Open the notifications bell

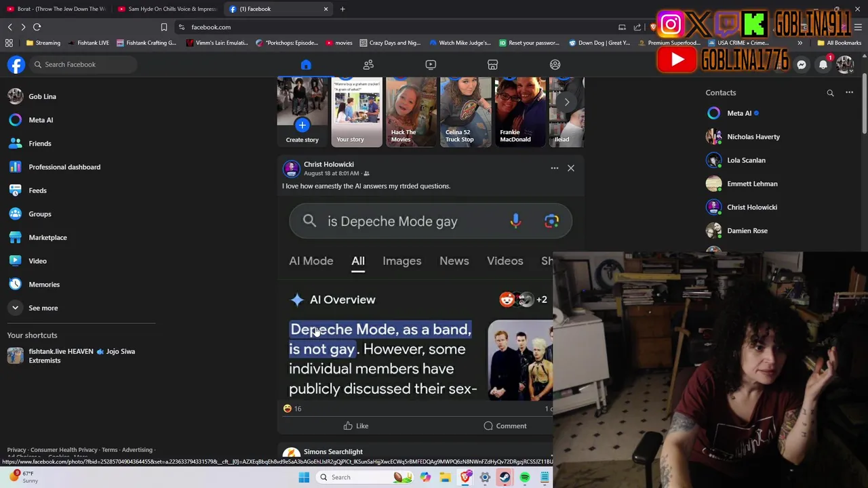click(x=823, y=64)
